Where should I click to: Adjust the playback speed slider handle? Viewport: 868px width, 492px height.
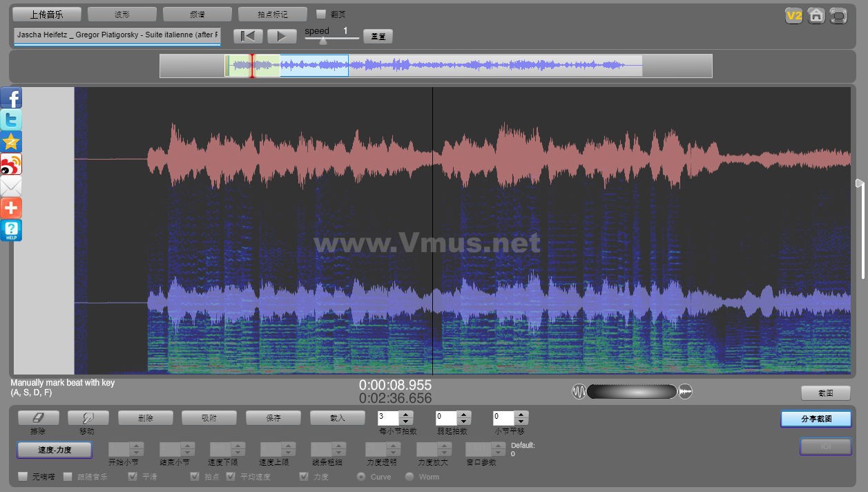(322, 40)
